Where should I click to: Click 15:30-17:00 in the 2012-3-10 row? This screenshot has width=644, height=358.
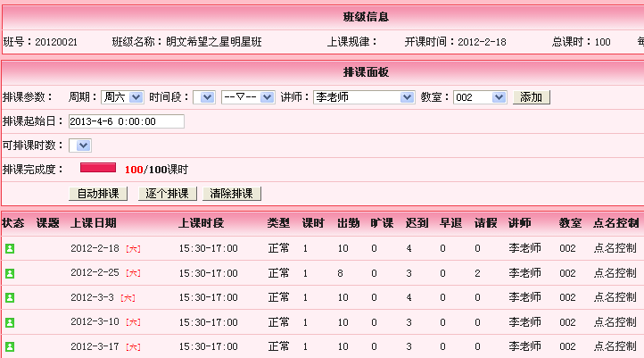pos(208,322)
